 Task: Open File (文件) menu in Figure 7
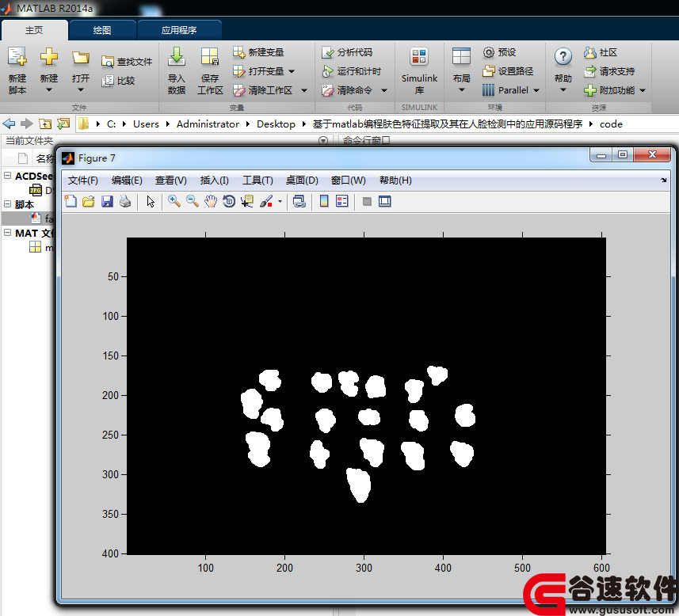pyautogui.click(x=82, y=180)
